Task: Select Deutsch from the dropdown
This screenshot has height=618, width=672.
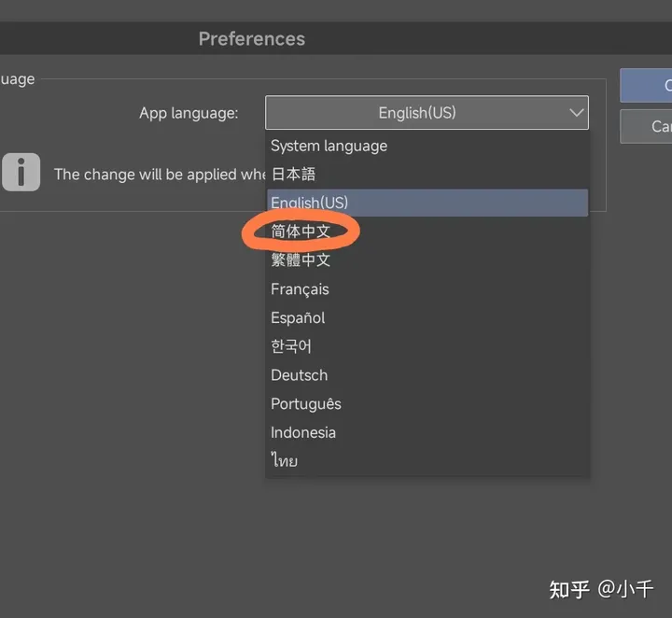Action: point(299,375)
